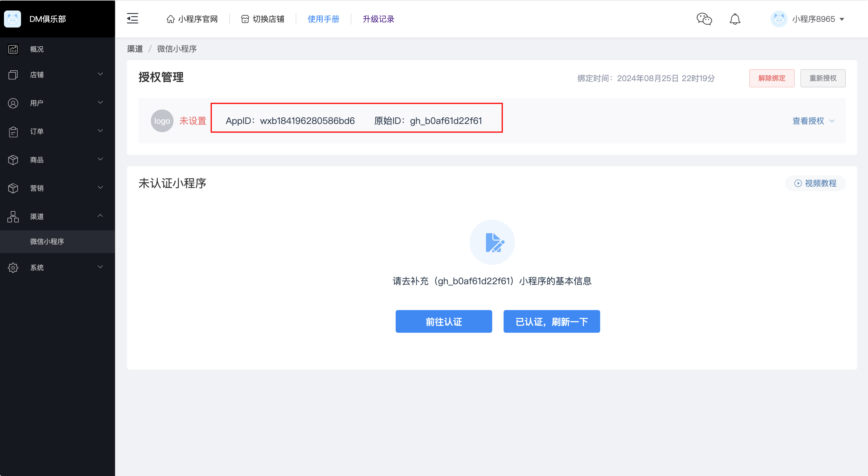Expand the 查看授权 dropdown
This screenshot has height=476, width=868.
coord(813,121)
